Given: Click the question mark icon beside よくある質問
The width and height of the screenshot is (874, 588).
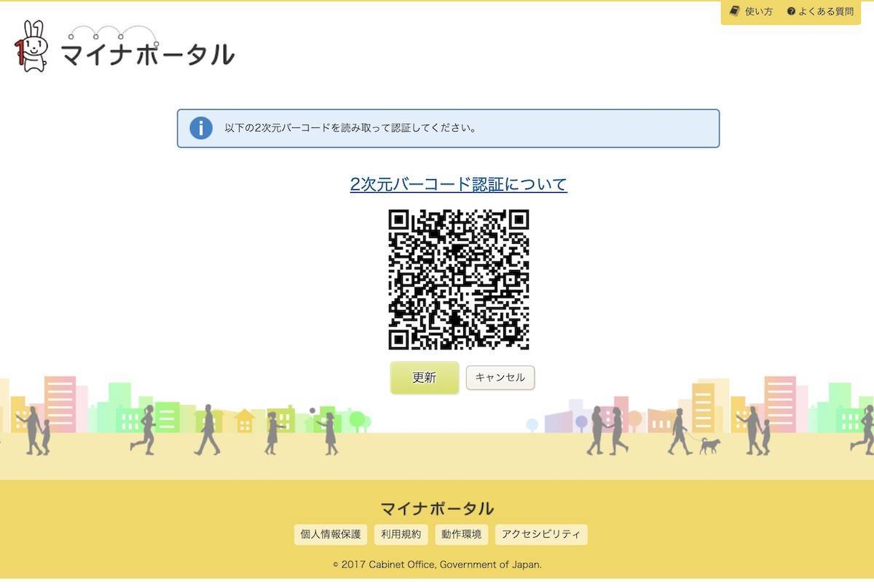Looking at the screenshot, I should click(x=791, y=12).
